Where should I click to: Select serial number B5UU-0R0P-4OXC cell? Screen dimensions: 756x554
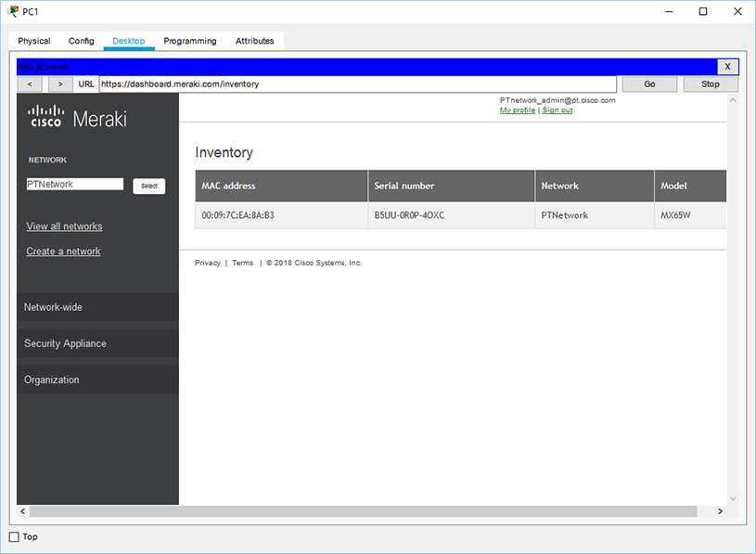pyautogui.click(x=452, y=215)
